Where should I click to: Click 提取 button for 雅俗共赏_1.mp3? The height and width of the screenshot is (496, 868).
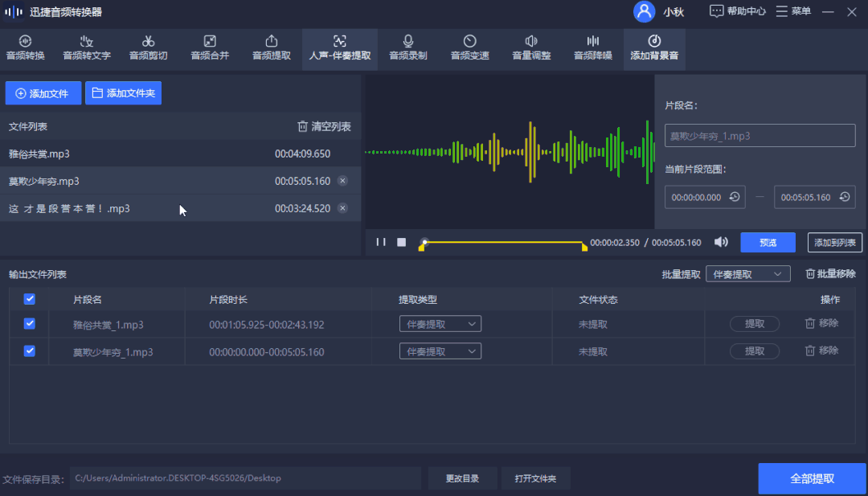point(755,324)
